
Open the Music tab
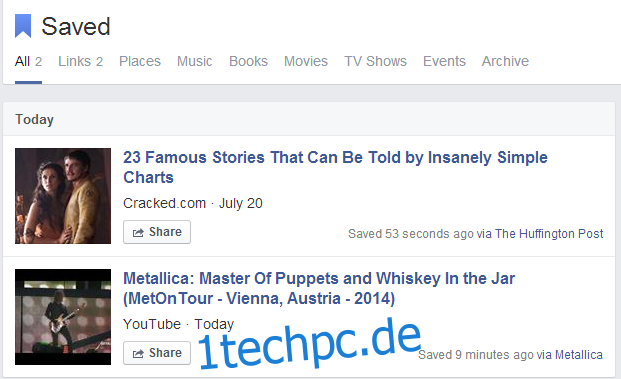(194, 61)
